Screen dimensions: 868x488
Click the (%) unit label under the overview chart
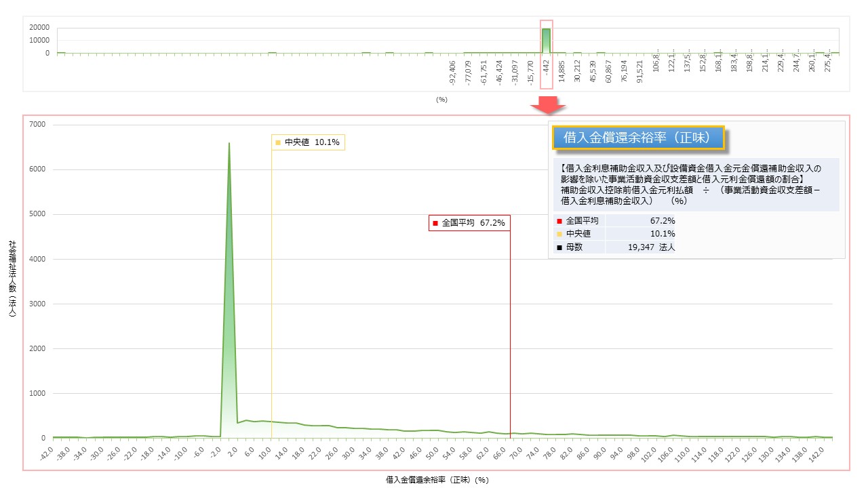pyautogui.click(x=442, y=100)
